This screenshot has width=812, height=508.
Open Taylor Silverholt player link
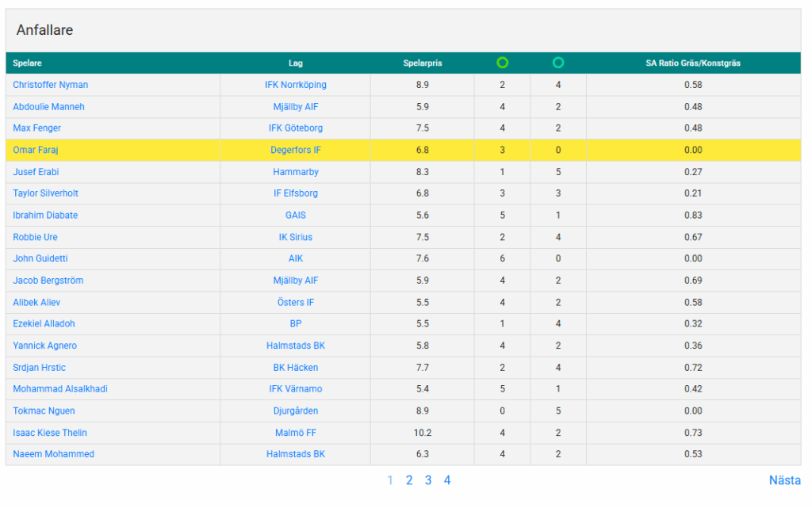click(45, 193)
